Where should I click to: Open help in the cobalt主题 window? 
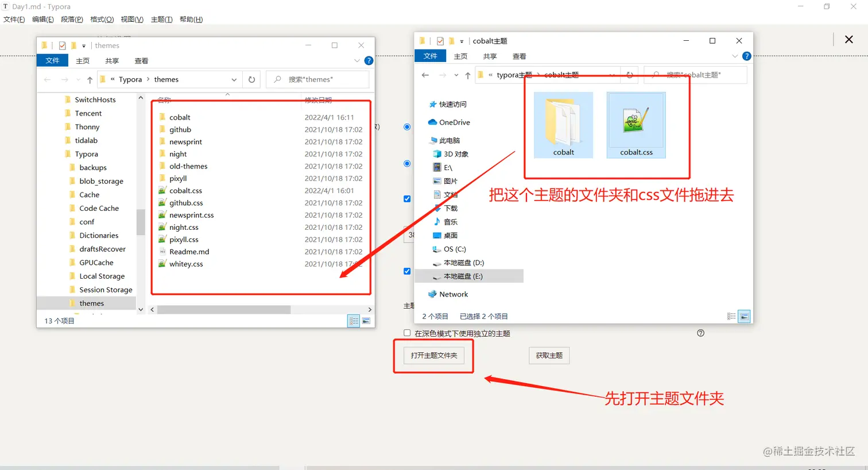747,56
